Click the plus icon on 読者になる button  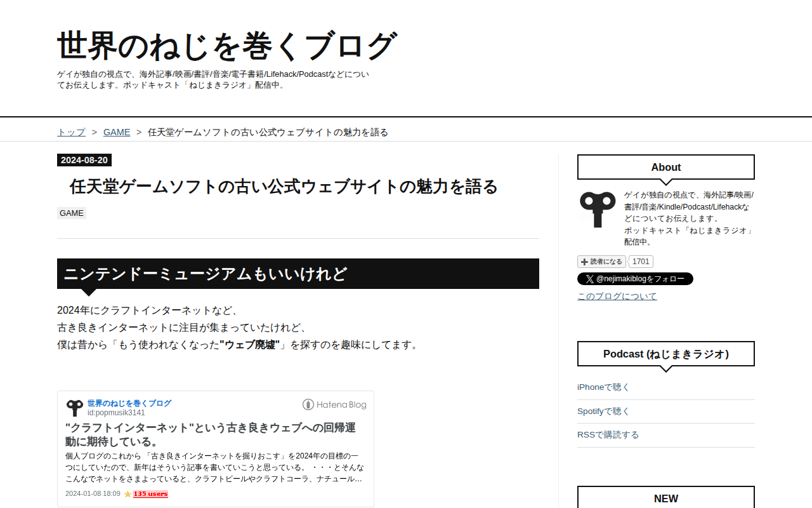(584, 262)
